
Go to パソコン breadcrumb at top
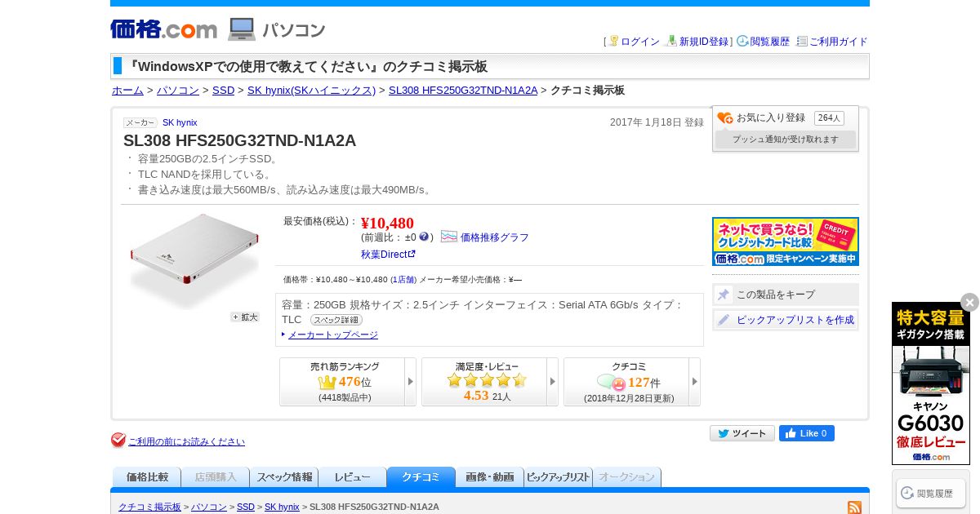point(178,91)
